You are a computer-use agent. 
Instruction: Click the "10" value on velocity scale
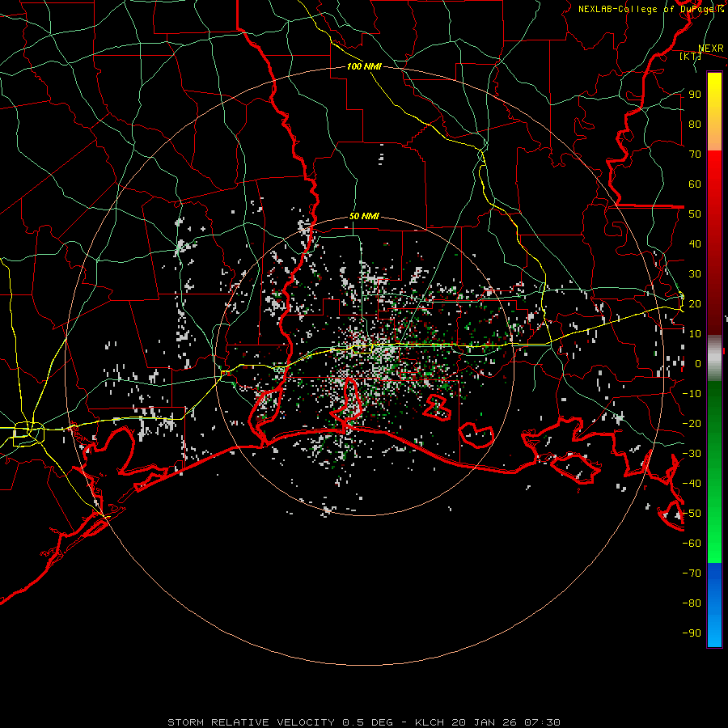(x=695, y=334)
